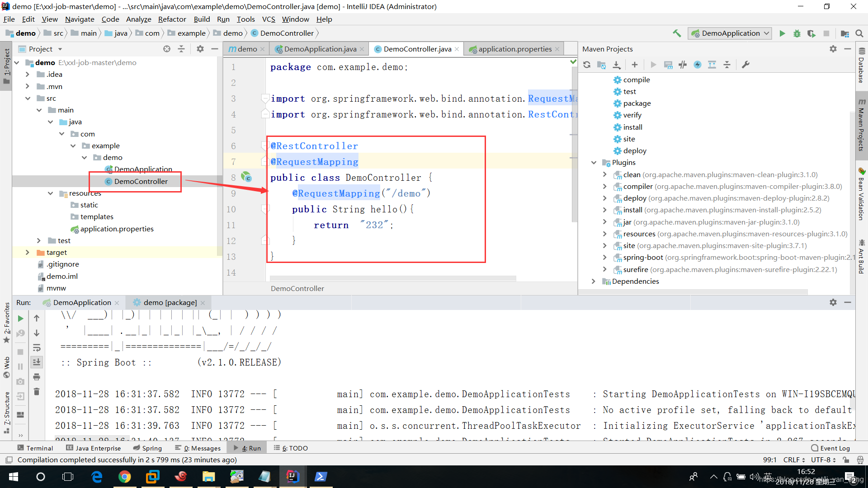Viewport: 868px width, 488px height.
Task: Locate current file in Project panel
Action: pyautogui.click(x=167, y=49)
